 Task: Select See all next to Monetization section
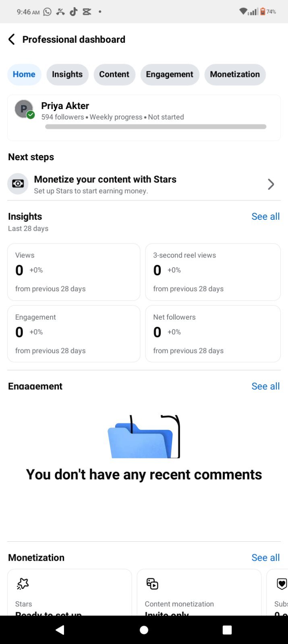coord(265,558)
